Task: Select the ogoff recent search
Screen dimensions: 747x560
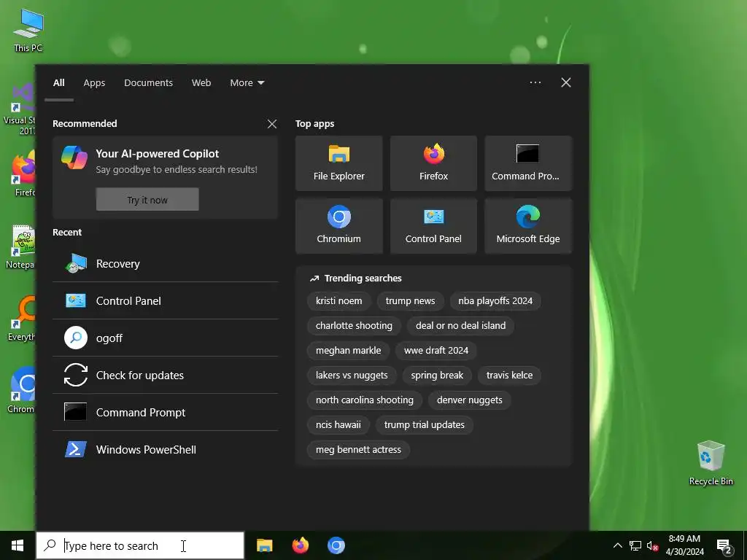Action: point(166,338)
